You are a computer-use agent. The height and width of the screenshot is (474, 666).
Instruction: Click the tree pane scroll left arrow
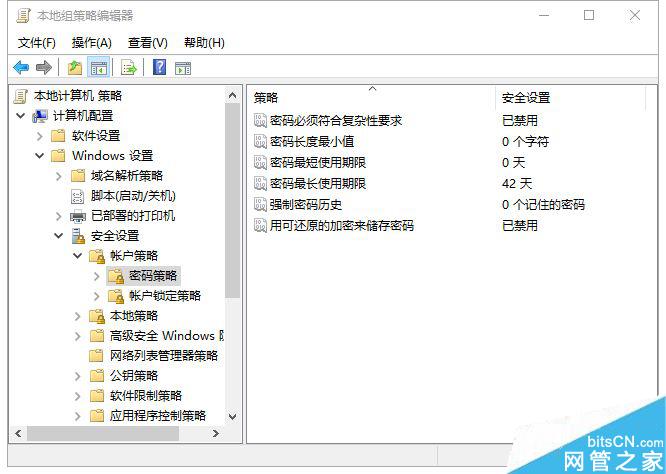tap(18, 433)
